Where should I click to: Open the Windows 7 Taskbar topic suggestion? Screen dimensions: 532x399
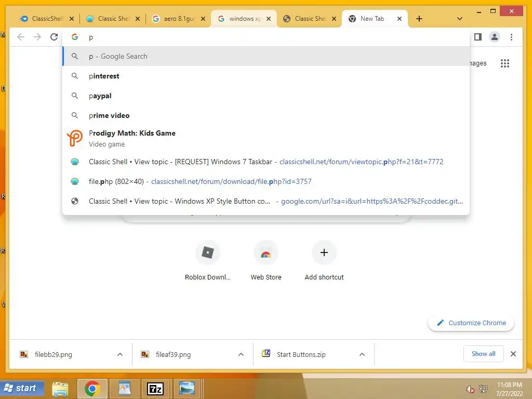(267, 162)
